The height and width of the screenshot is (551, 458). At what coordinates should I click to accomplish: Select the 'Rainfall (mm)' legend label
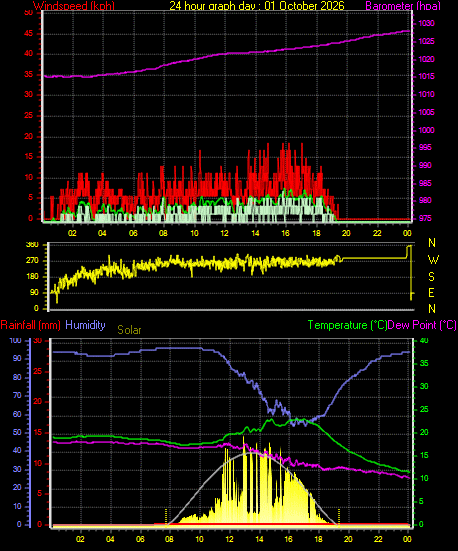pyautogui.click(x=31, y=325)
